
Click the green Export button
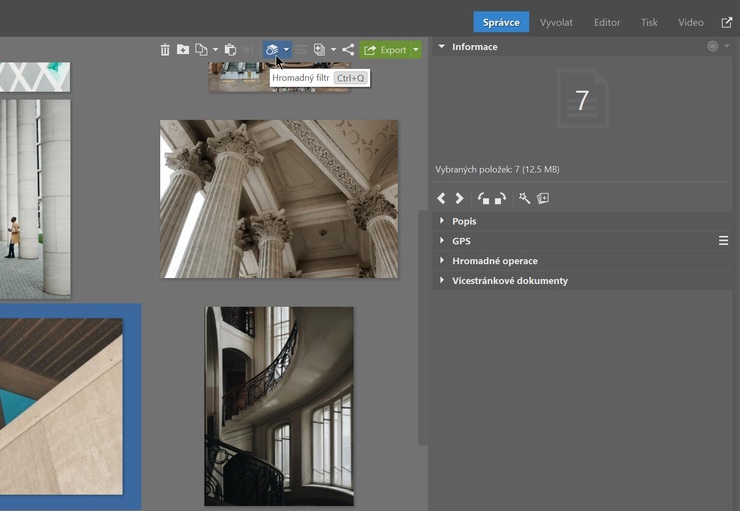tap(385, 50)
